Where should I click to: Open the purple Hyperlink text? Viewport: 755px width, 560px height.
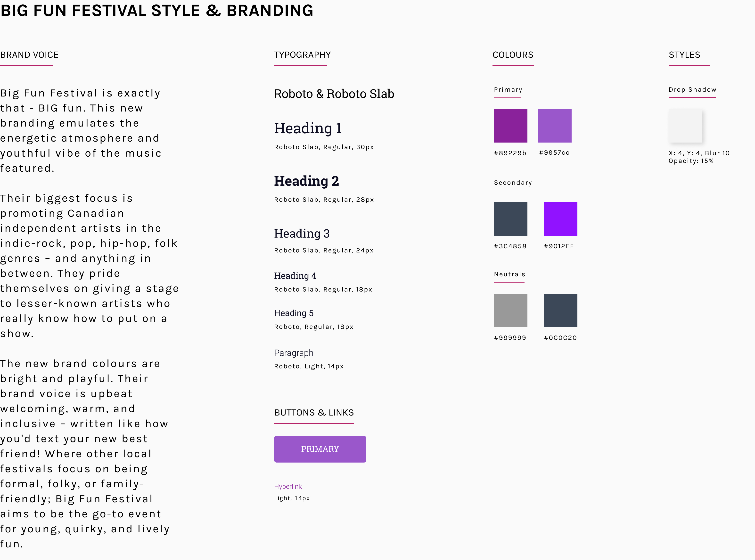click(x=288, y=487)
